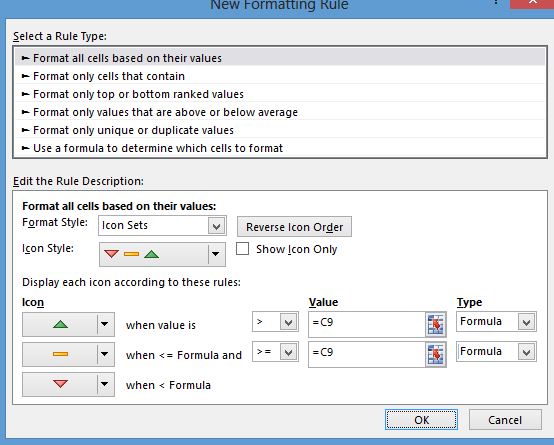Click the second =C9 value input field
The image size is (554, 445).
(x=367, y=354)
